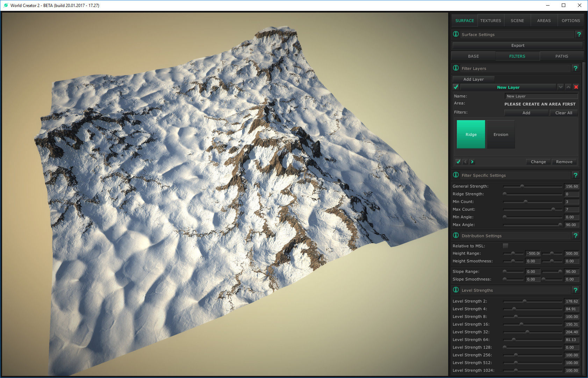Move selected filter to the right
Viewport: 588px width, 378px height.
472,162
